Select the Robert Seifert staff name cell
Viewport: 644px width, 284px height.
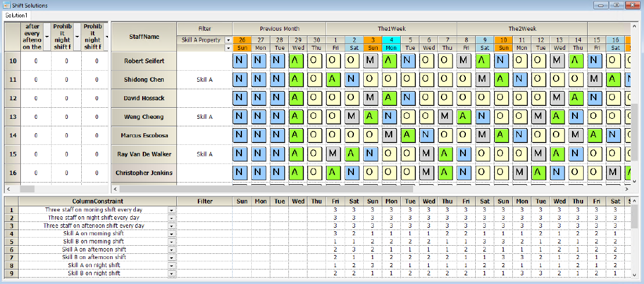pos(144,61)
